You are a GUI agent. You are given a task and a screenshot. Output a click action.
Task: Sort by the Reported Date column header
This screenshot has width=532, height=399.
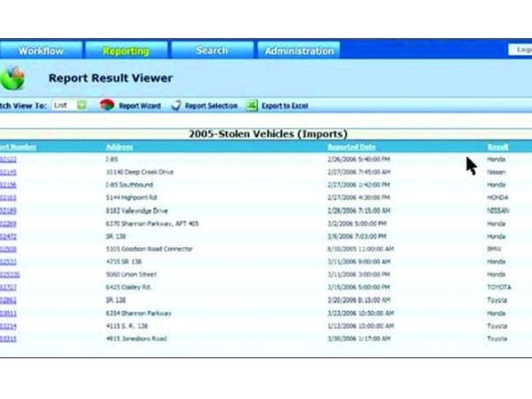351,146
